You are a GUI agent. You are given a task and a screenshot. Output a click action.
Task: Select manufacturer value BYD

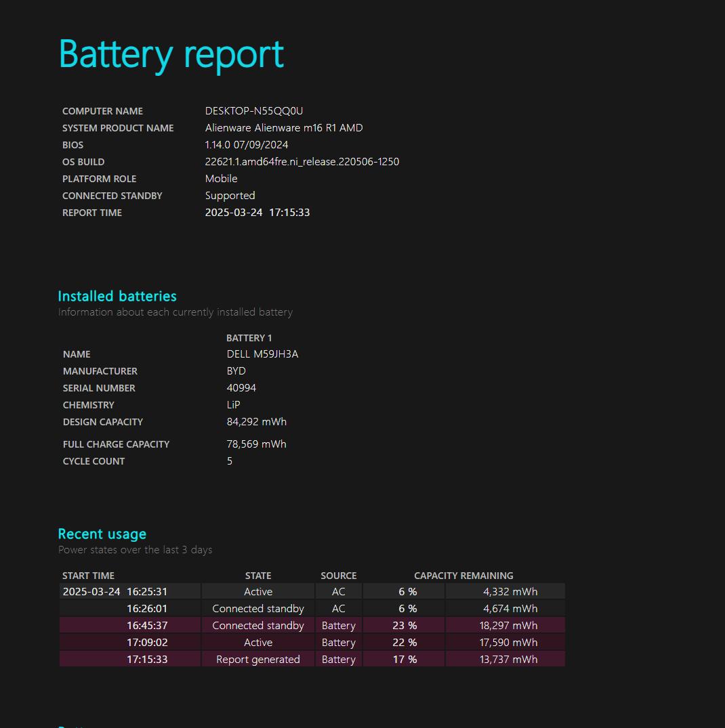236,371
